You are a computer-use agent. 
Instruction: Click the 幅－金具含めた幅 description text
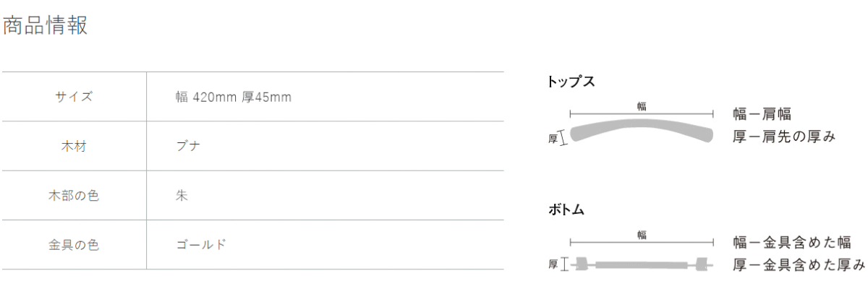pyautogui.click(x=791, y=243)
